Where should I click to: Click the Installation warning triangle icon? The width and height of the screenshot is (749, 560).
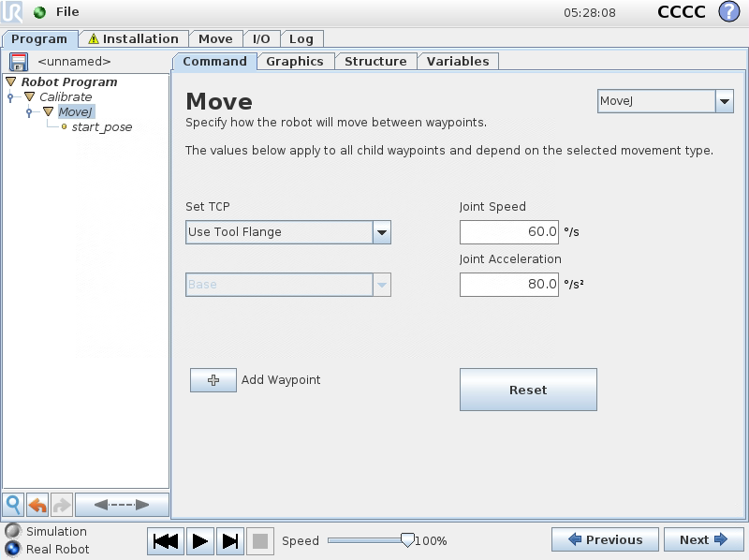(94, 38)
